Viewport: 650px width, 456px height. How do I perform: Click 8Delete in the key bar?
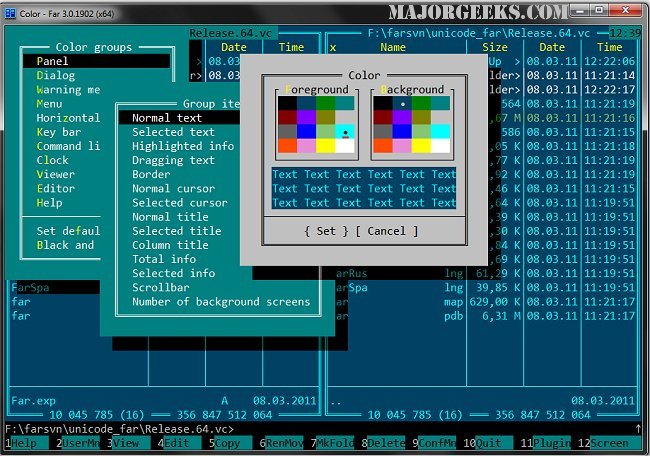[x=383, y=443]
